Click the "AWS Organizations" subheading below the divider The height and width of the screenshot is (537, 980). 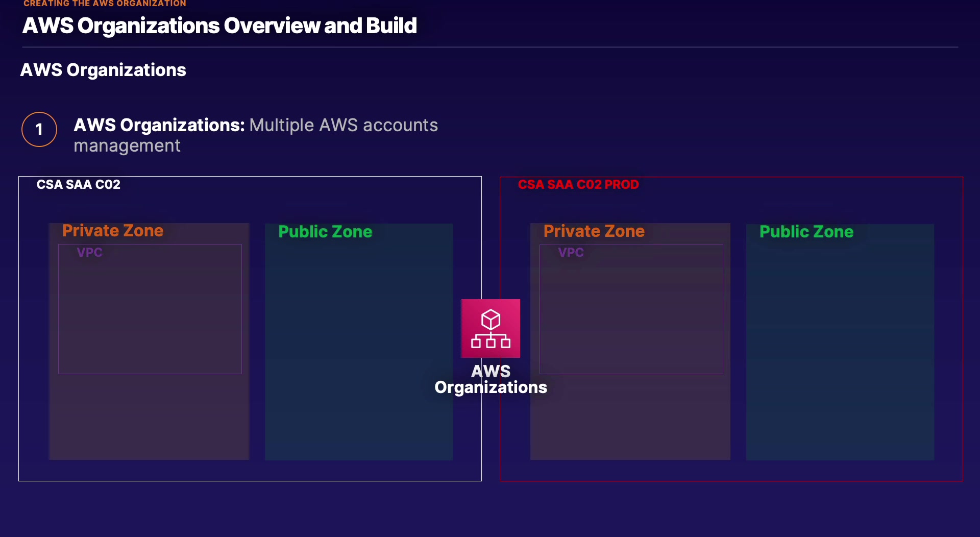click(x=103, y=70)
